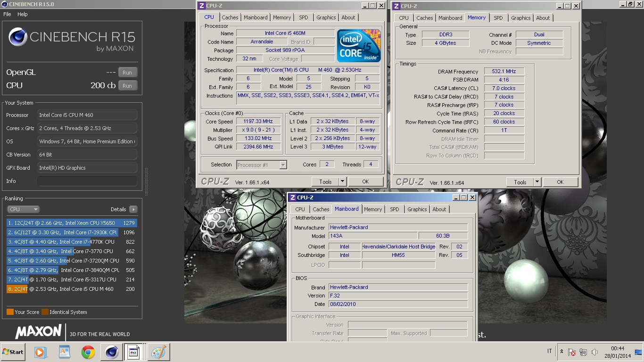Viewport: 644px width, 362px height.
Task: Select the Core i7-3720QM ranking row
Action: 72,261
